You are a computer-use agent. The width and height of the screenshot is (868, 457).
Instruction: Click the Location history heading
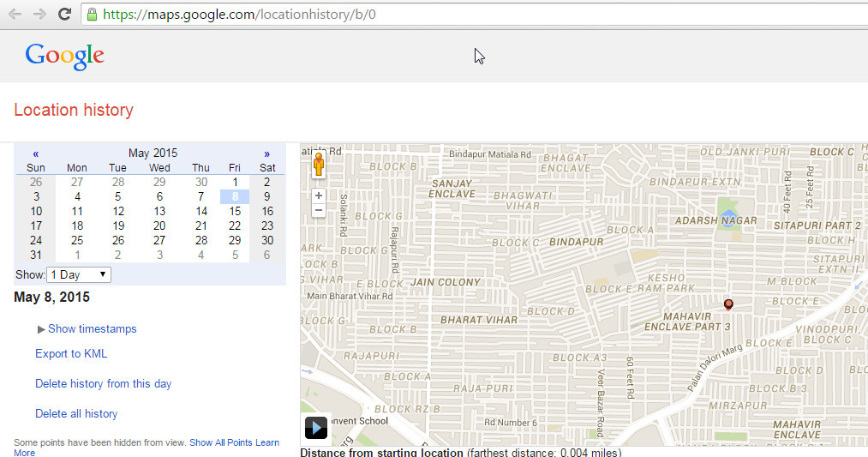[x=74, y=110]
